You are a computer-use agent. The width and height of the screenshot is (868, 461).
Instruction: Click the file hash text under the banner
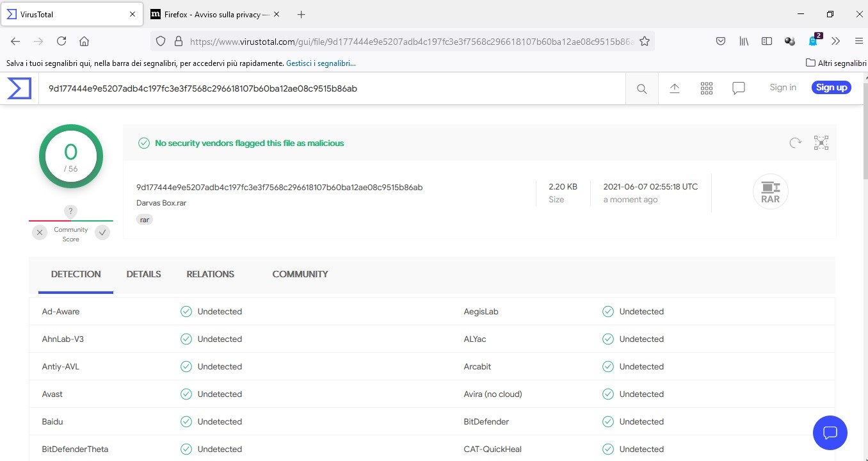point(280,188)
